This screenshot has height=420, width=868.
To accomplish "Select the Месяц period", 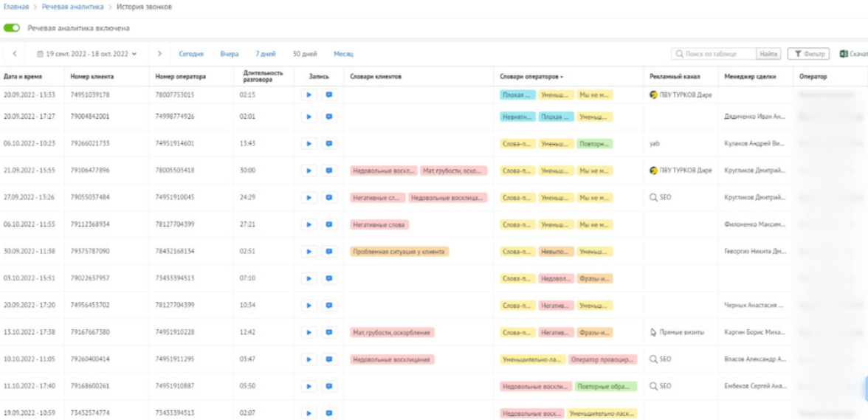I will coord(343,54).
